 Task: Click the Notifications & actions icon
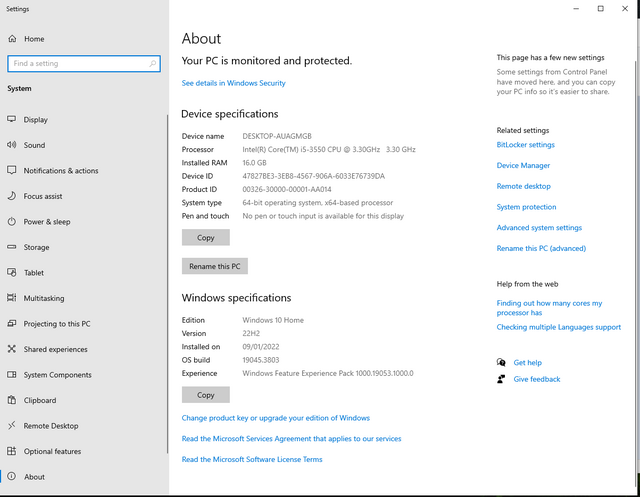[12, 170]
